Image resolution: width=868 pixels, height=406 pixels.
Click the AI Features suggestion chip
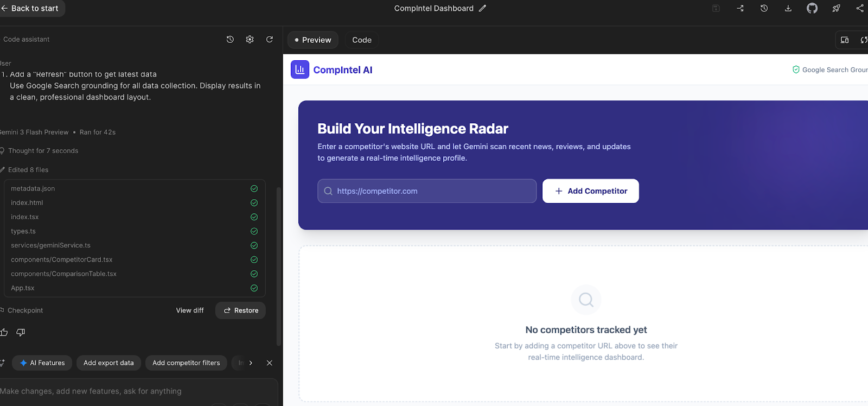click(x=42, y=363)
